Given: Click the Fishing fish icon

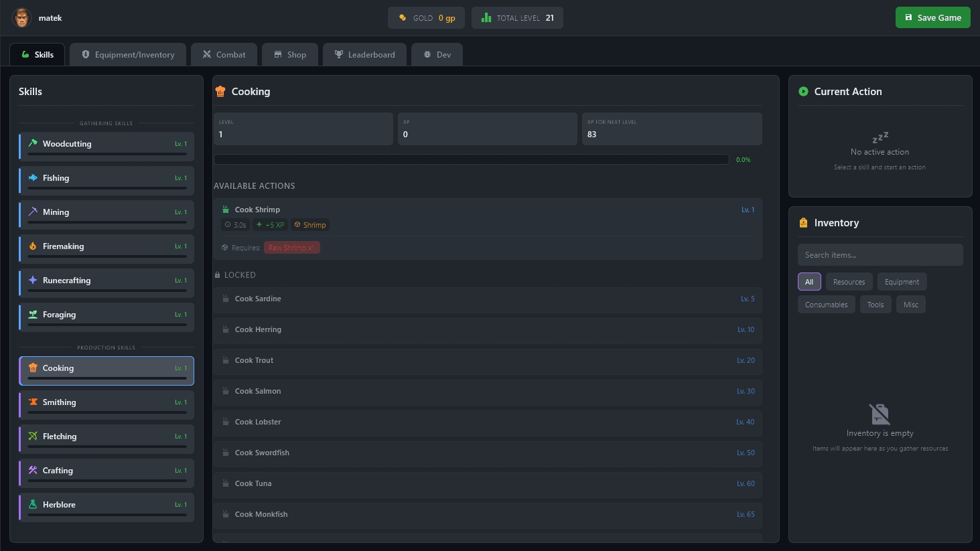Looking at the screenshot, I should (x=33, y=177).
